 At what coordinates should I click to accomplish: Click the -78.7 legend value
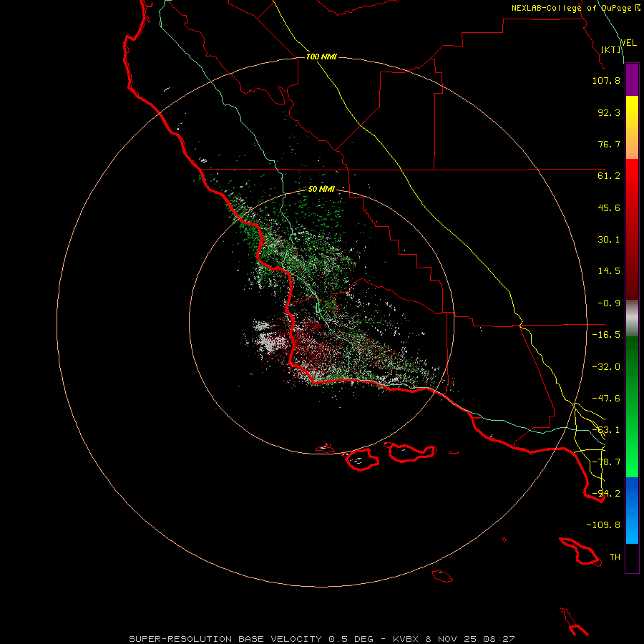pos(606,462)
